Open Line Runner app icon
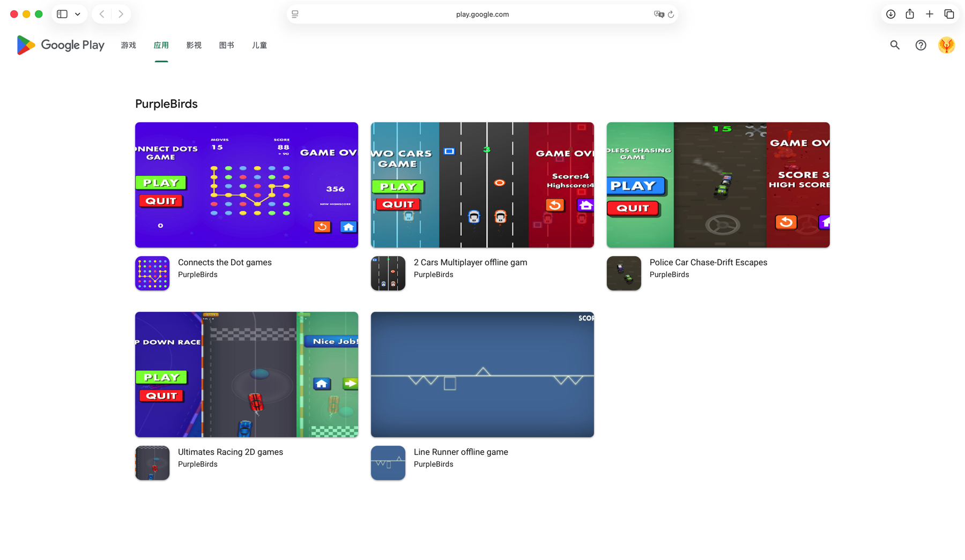This screenshot has width=965, height=560. click(x=388, y=463)
